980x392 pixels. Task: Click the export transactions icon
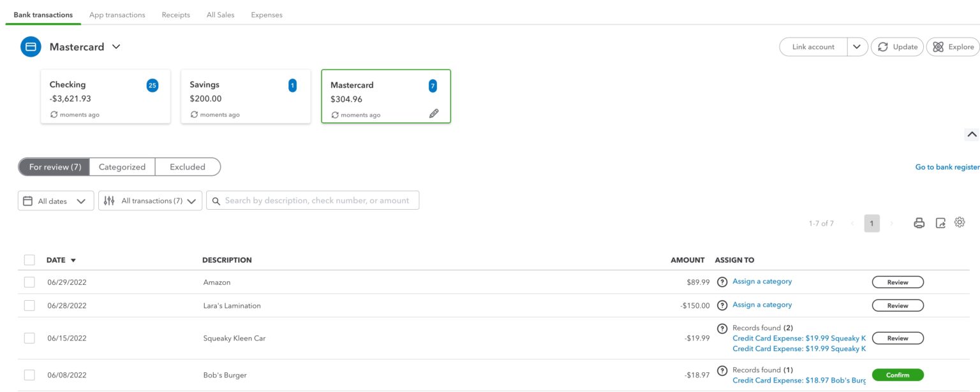(939, 222)
